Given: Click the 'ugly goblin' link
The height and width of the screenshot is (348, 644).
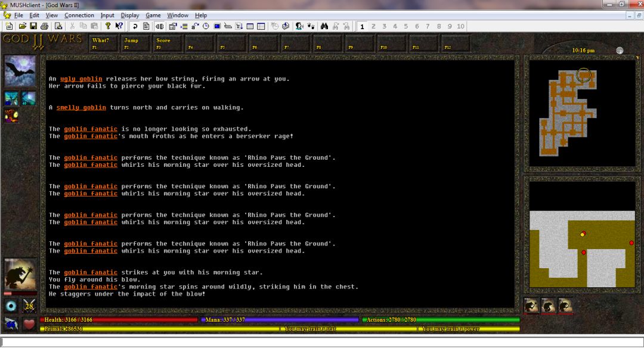Looking at the screenshot, I should 81,79.
